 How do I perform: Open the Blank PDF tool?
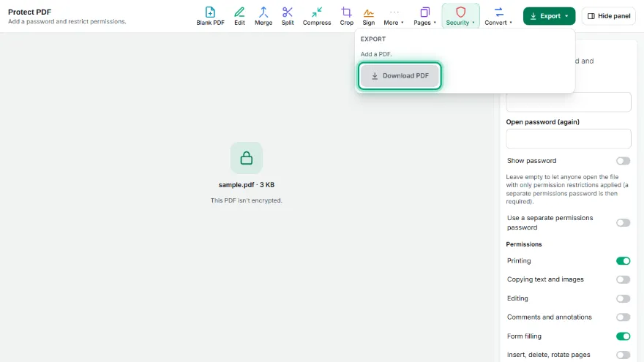point(210,16)
